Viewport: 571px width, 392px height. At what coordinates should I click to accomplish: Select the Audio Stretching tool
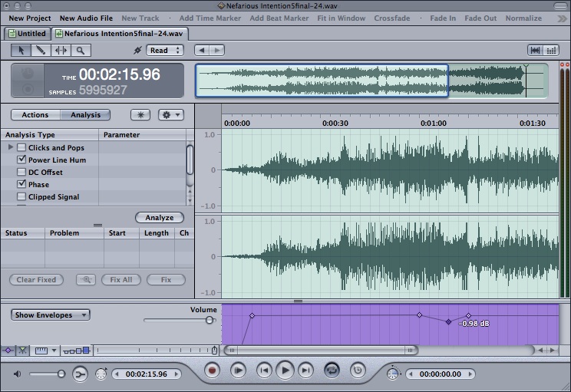(61, 50)
